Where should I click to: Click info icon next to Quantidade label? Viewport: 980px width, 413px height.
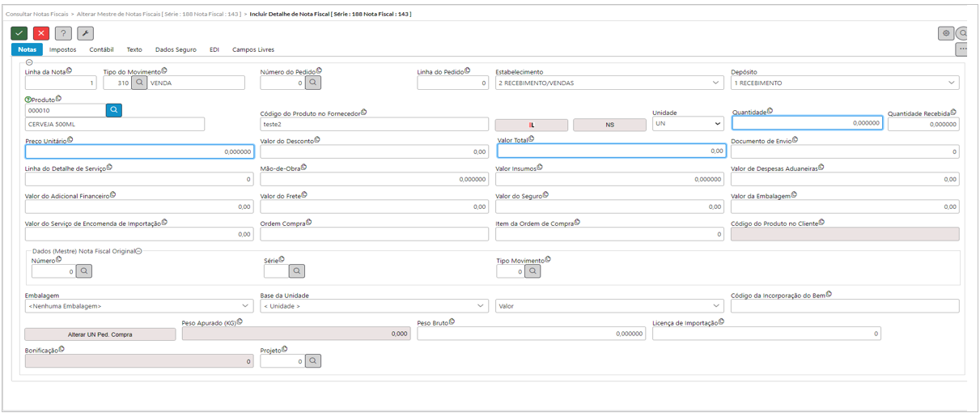tap(770, 111)
